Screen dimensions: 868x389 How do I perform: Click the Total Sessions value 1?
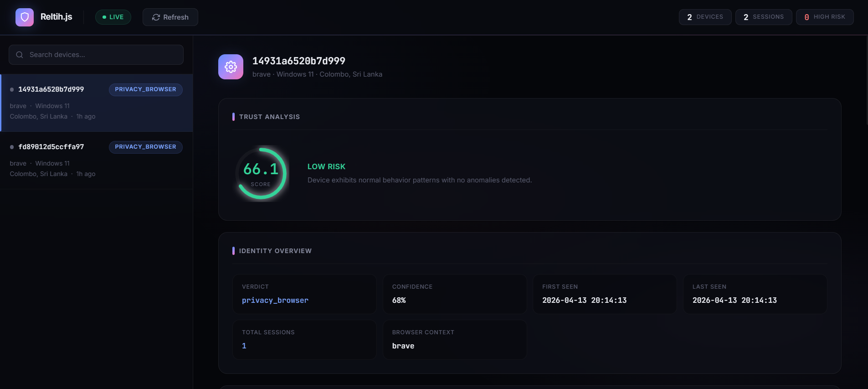[x=244, y=346]
